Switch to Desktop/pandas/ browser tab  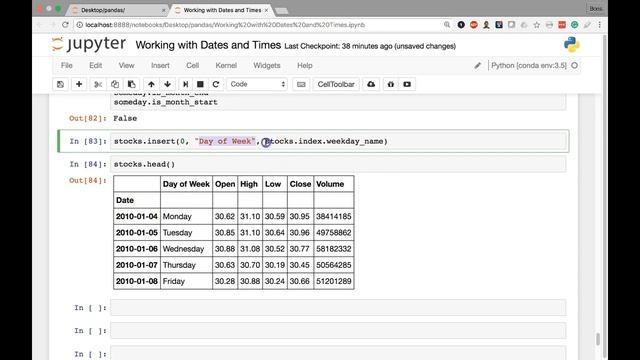[118, 10]
